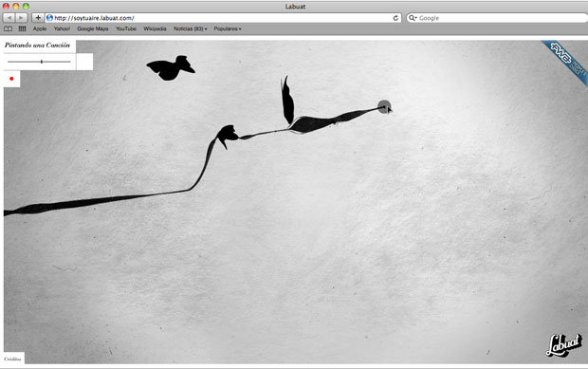Click the browser back arrow button
This screenshot has width=588, height=369.
point(9,18)
